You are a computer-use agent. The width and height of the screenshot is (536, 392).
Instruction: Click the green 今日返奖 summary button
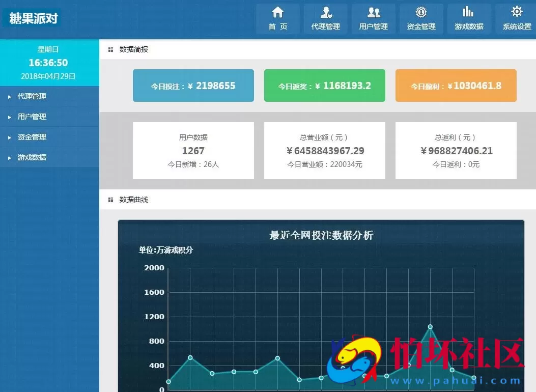pyautogui.click(x=324, y=86)
